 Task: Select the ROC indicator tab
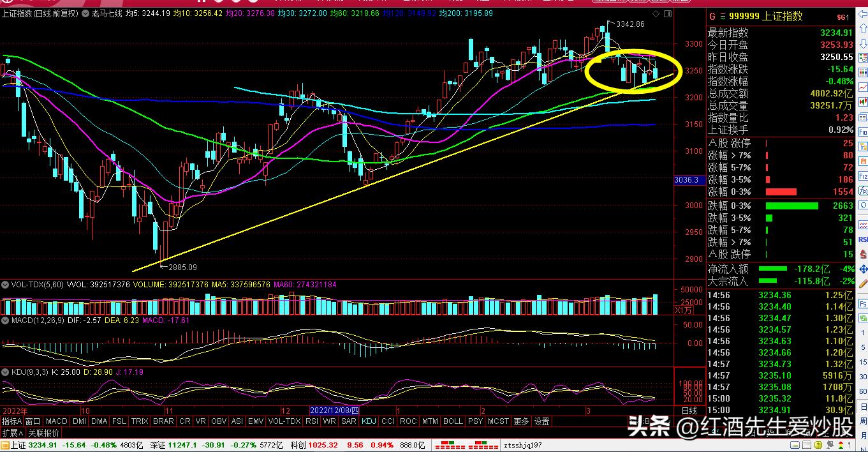[408, 421]
